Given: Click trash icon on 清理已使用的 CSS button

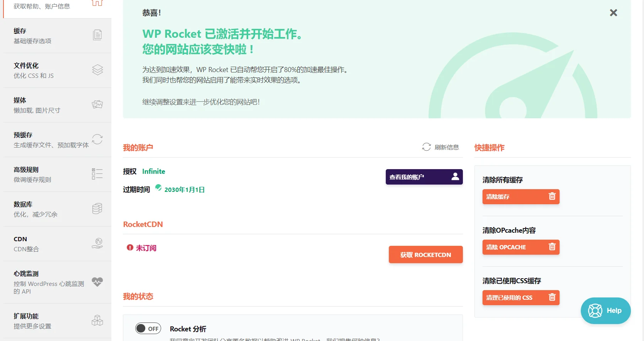Looking at the screenshot, I should point(552,297).
